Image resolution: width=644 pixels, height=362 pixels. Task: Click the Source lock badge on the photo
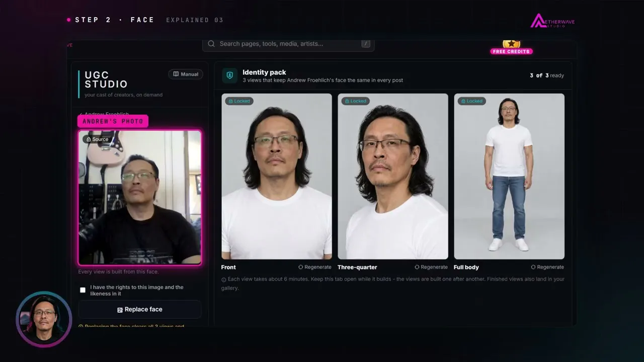(97, 139)
